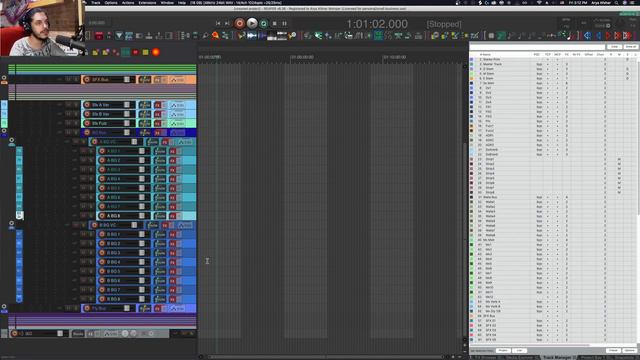Viewport: 640px width, 360px height.
Task: Click the yellow square icon in small toolbar
Action: (x=145, y=52)
